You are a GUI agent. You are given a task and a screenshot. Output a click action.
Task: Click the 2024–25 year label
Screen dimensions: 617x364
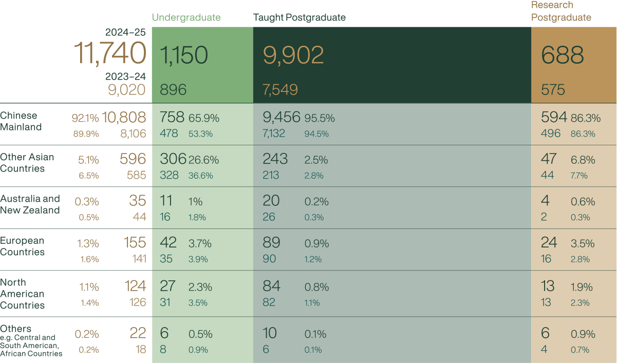(125, 32)
